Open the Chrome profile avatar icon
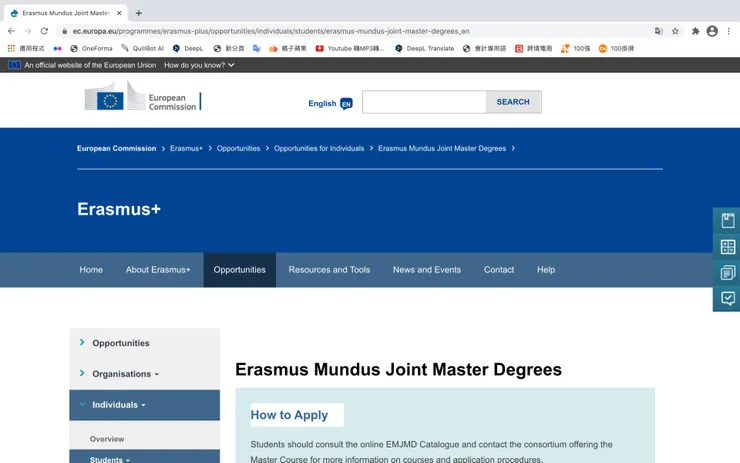This screenshot has width=740, height=463. click(712, 31)
